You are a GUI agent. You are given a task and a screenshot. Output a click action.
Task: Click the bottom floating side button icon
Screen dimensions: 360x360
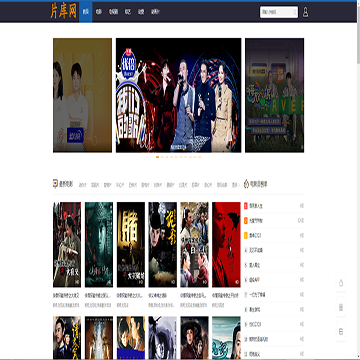341,331
